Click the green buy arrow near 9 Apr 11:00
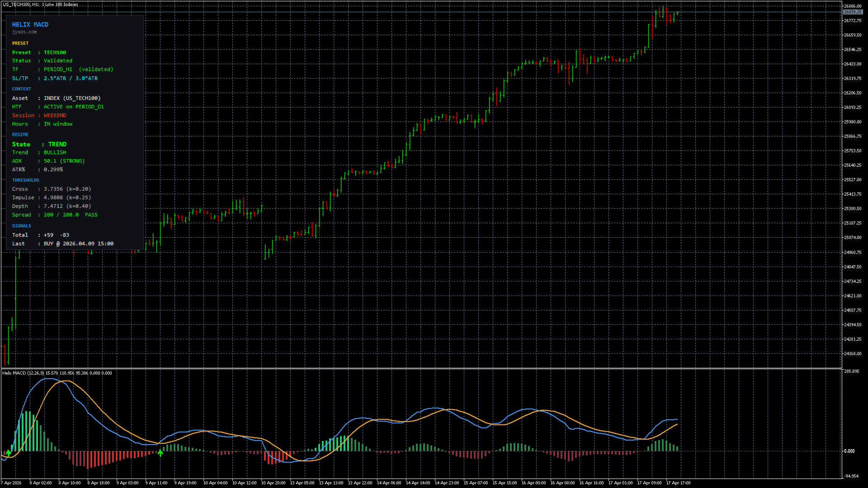Viewport: 868px width, 488px height. (160, 452)
